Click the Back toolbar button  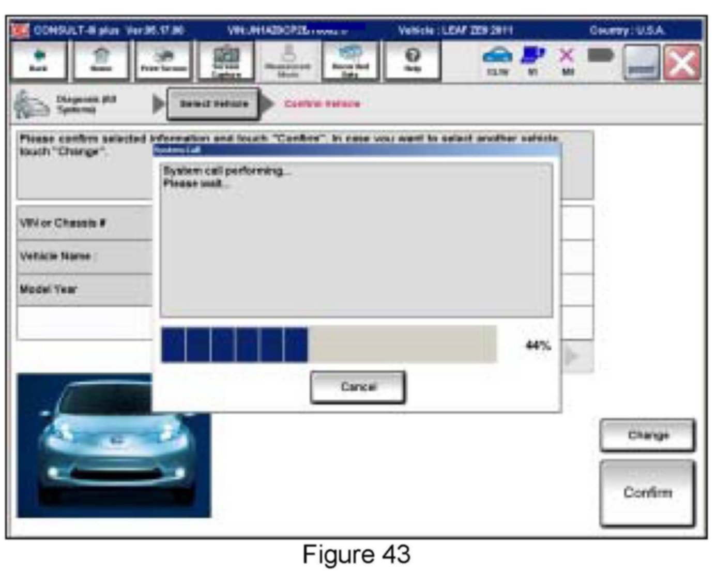click(39, 61)
